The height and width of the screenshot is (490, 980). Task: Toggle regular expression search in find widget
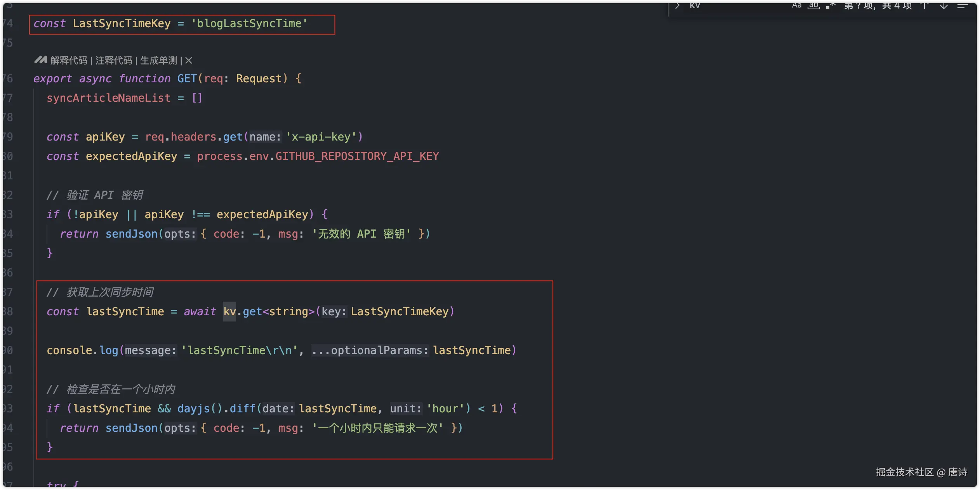click(831, 5)
